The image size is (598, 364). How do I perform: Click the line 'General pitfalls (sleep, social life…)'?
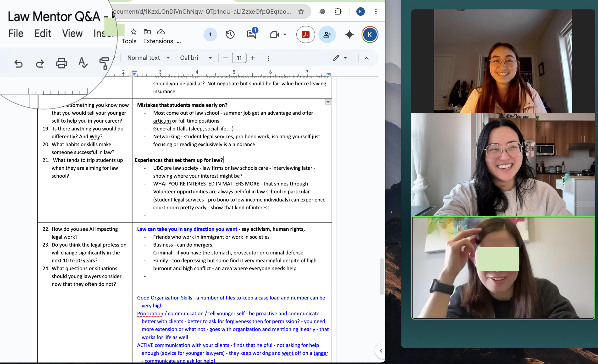[x=193, y=129]
